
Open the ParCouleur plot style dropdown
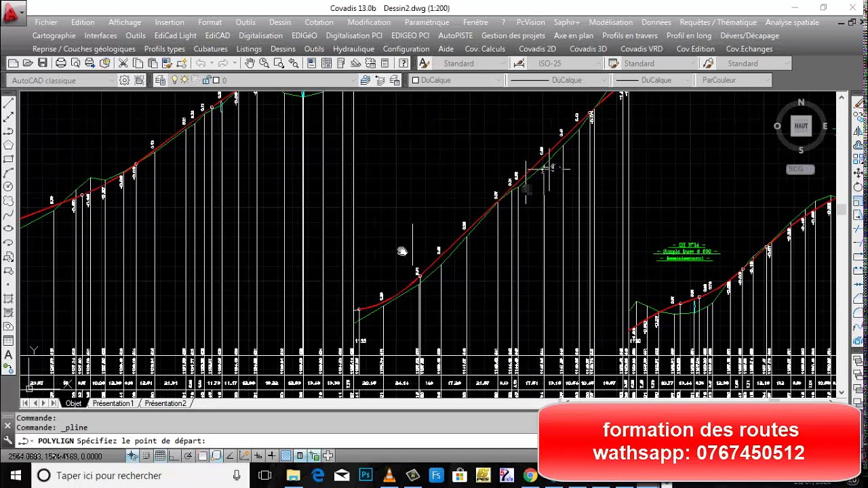tap(733, 80)
